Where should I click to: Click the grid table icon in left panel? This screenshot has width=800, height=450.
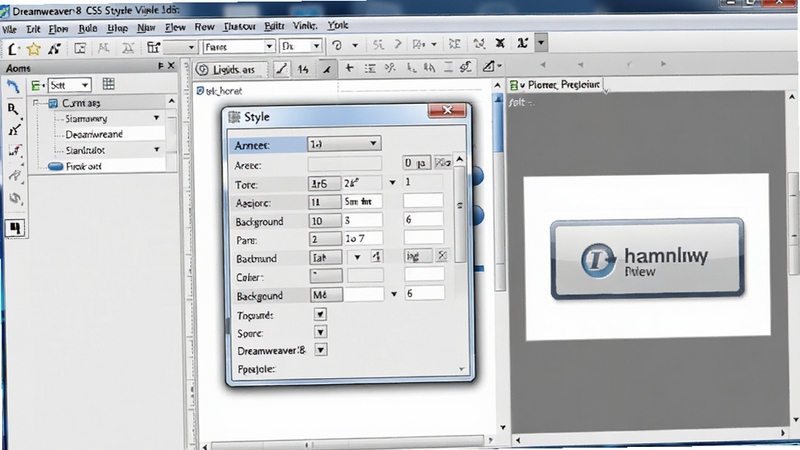click(x=108, y=84)
